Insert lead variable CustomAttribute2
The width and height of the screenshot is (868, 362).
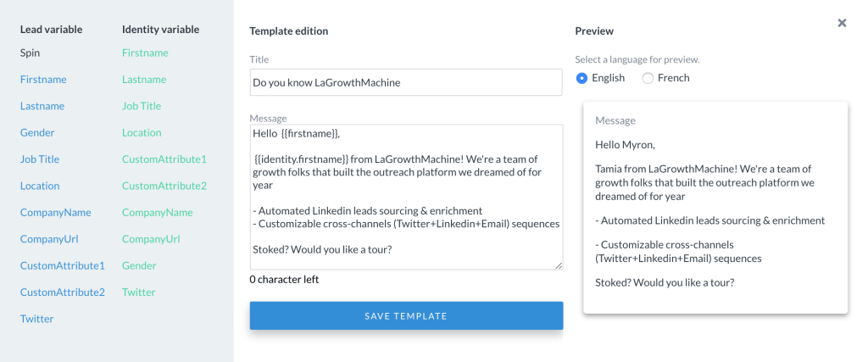pyautogui.click(x=63, y=292)
